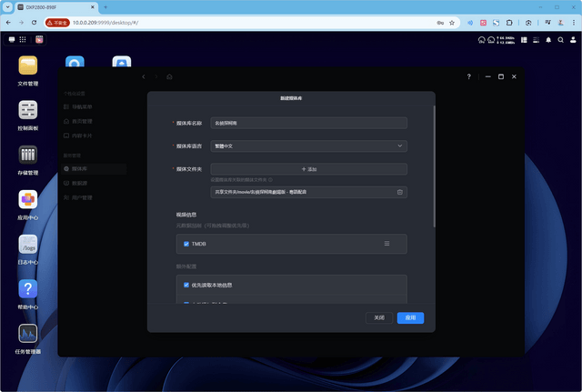The height and width of the screenshot is (392, 582).
Task: Click the dialog vertical scrollbar
Action: [434, 166]
